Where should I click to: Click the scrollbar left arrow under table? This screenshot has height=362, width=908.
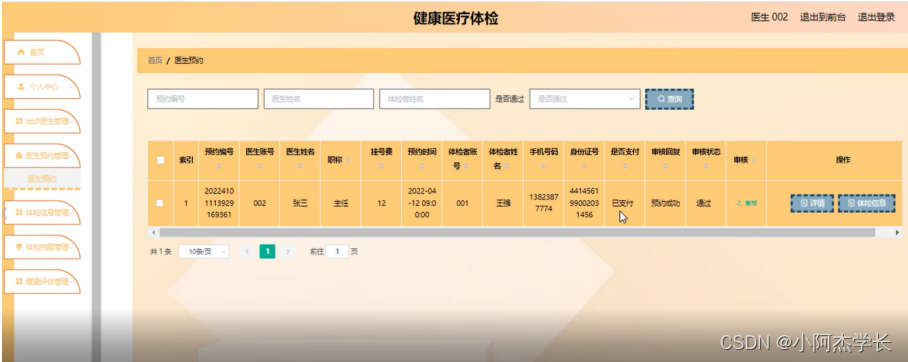pyautogui.click(x=153, y=232)
